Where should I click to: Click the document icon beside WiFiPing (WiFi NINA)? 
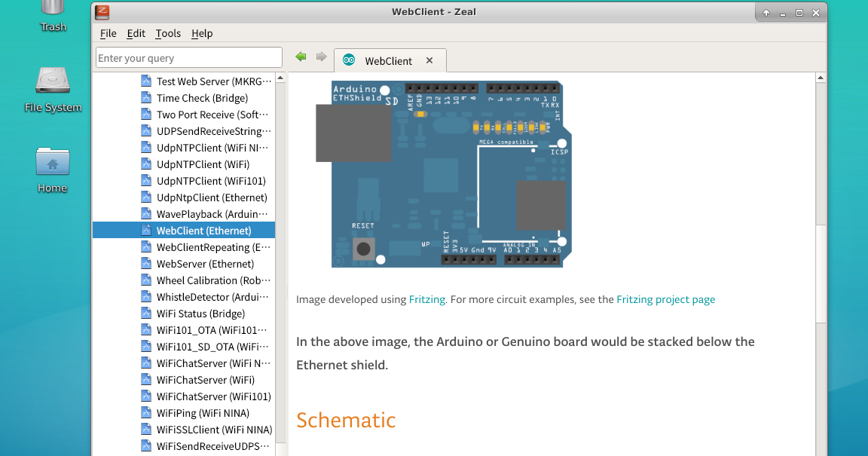click(x=145, y=412)
